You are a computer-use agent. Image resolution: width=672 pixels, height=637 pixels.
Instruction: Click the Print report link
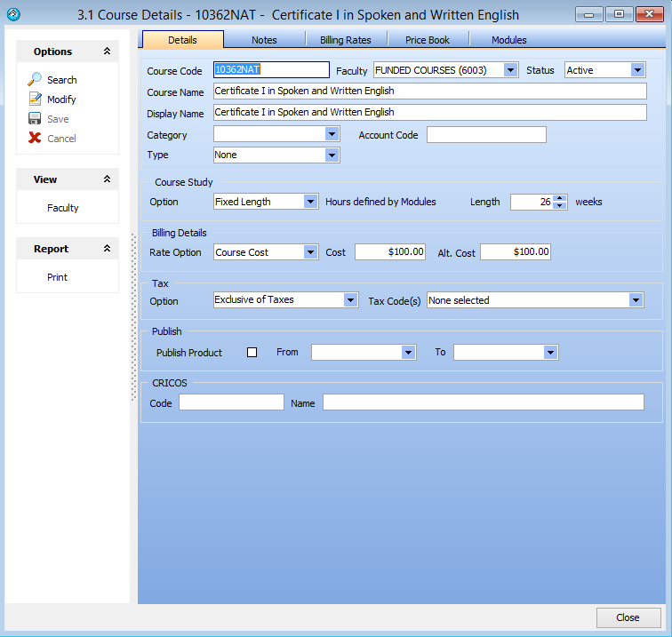click(x=57, y=277)
